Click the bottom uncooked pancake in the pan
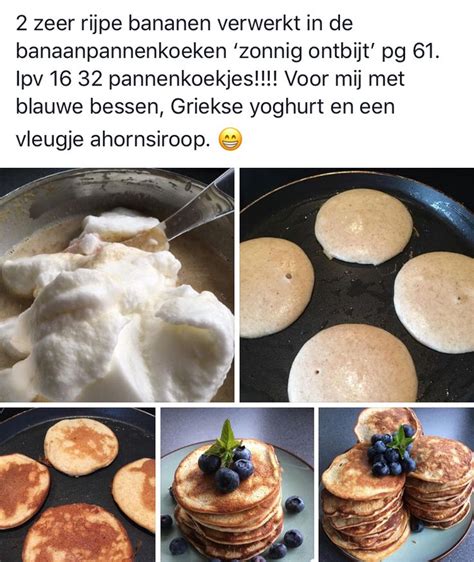 tap(352, 363)
